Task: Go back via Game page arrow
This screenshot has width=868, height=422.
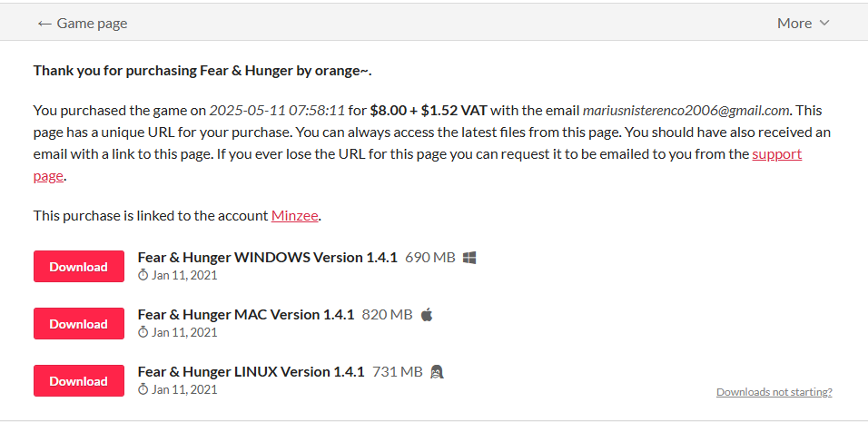Action: click(x=44, y=24)
